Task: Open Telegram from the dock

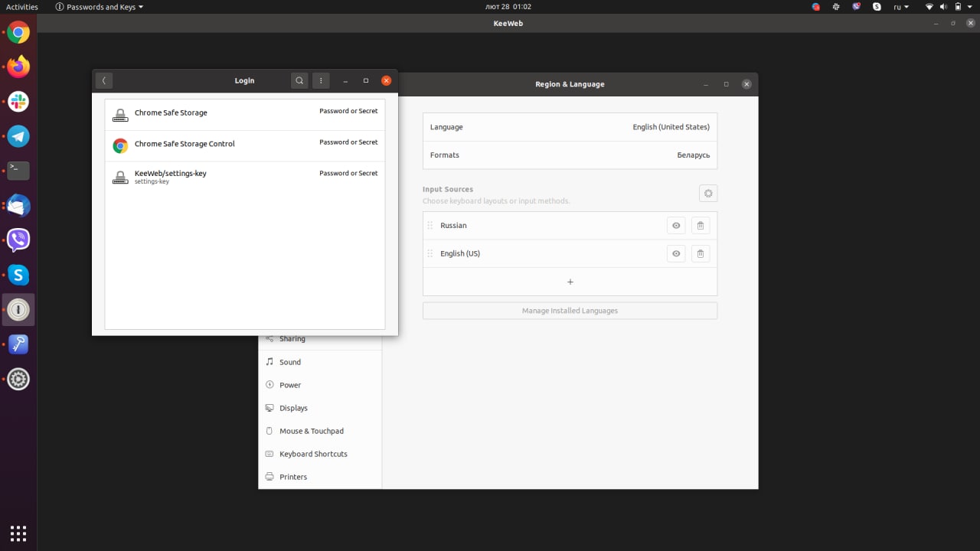Action: pos(18,136)
